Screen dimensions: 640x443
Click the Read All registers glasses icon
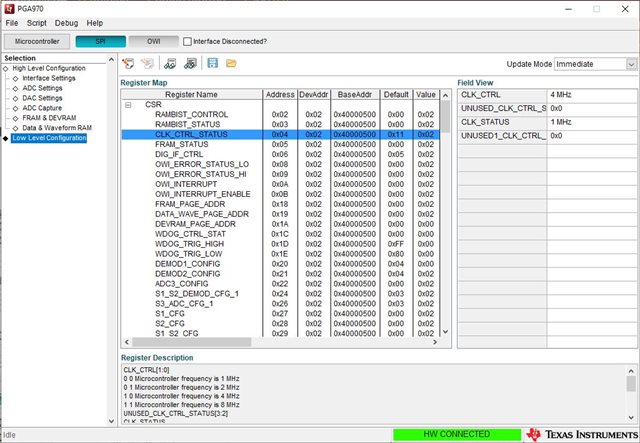coord(190,63)
